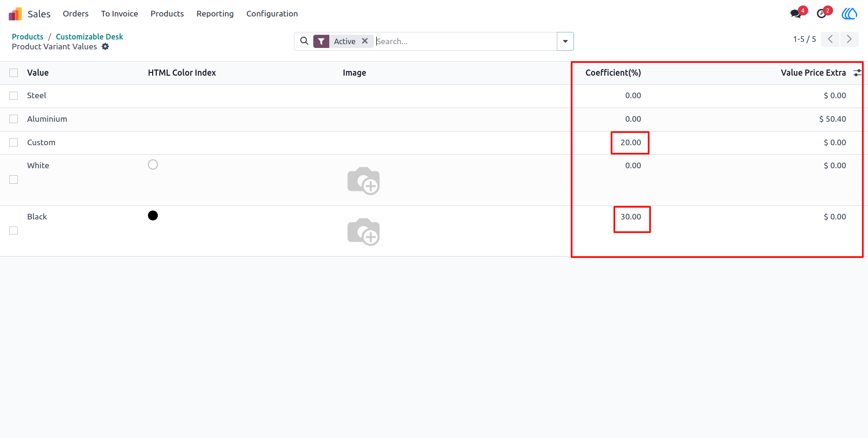Click the search magnifier icon
This screenshot has height=438, width=868.
click(x=304, y=41)
